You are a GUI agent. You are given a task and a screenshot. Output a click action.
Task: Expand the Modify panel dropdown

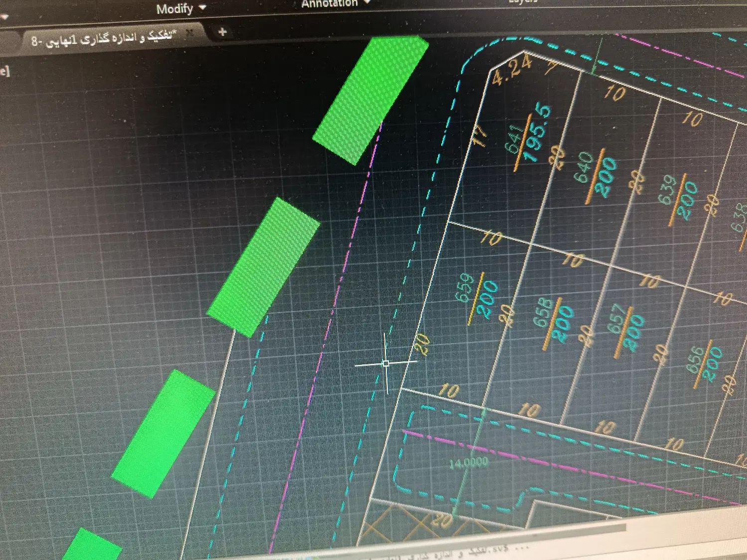202,7
